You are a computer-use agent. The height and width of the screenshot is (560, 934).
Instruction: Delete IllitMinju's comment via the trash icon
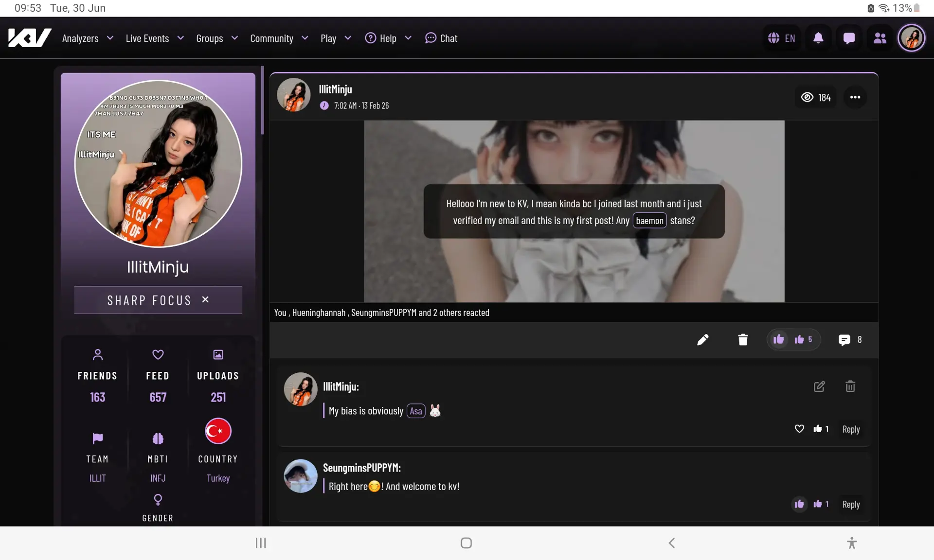pos(850,386)
